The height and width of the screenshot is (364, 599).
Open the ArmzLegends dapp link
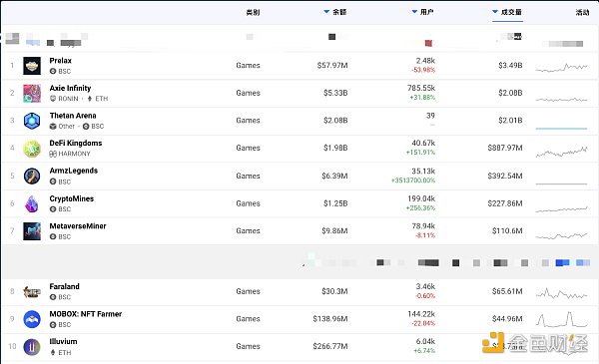[74, 171]
